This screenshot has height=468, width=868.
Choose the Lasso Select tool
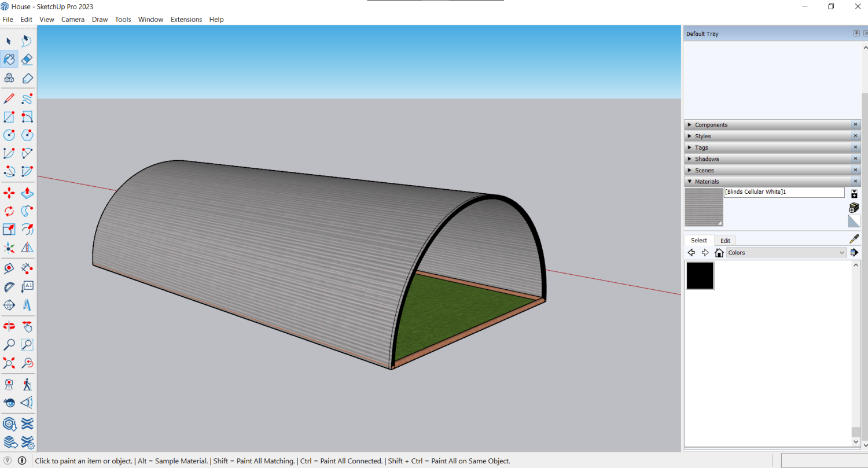pos(27,41)
